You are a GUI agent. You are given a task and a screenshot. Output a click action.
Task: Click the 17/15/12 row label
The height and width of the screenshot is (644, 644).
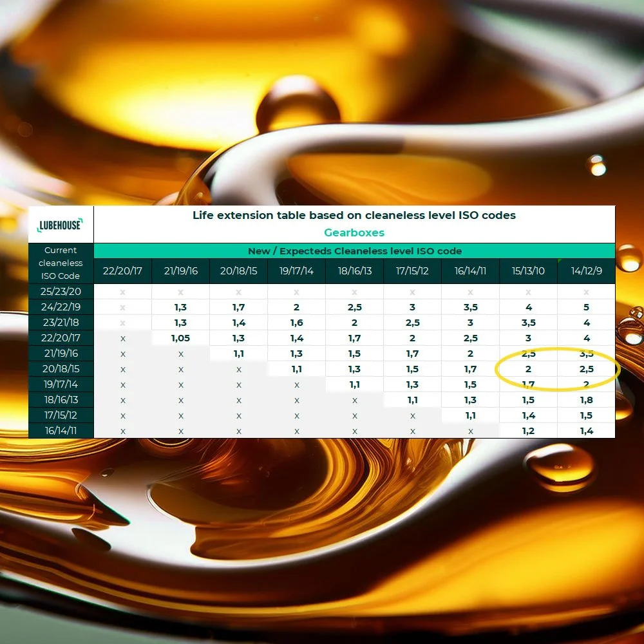(x=61, y=415)
